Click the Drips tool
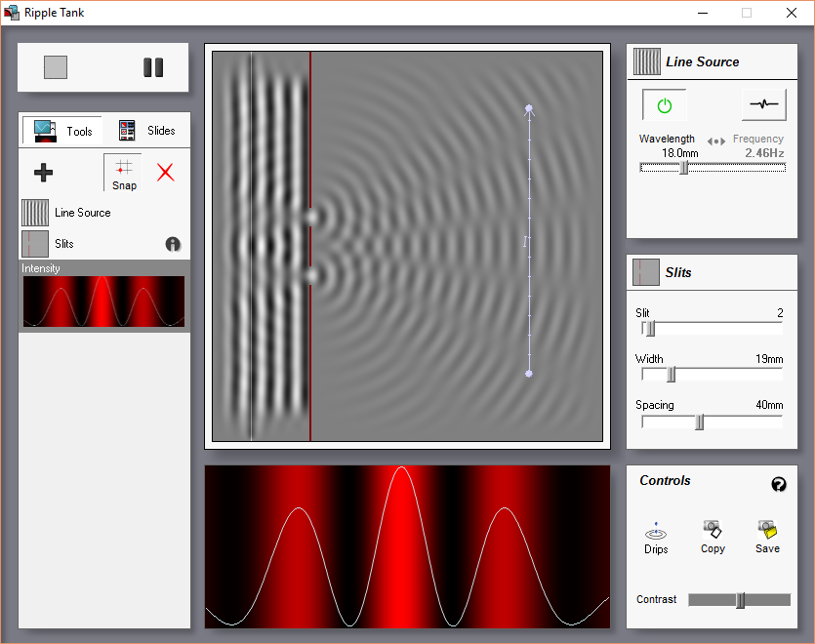The image size is (815, 644). (x=656, y=539)
